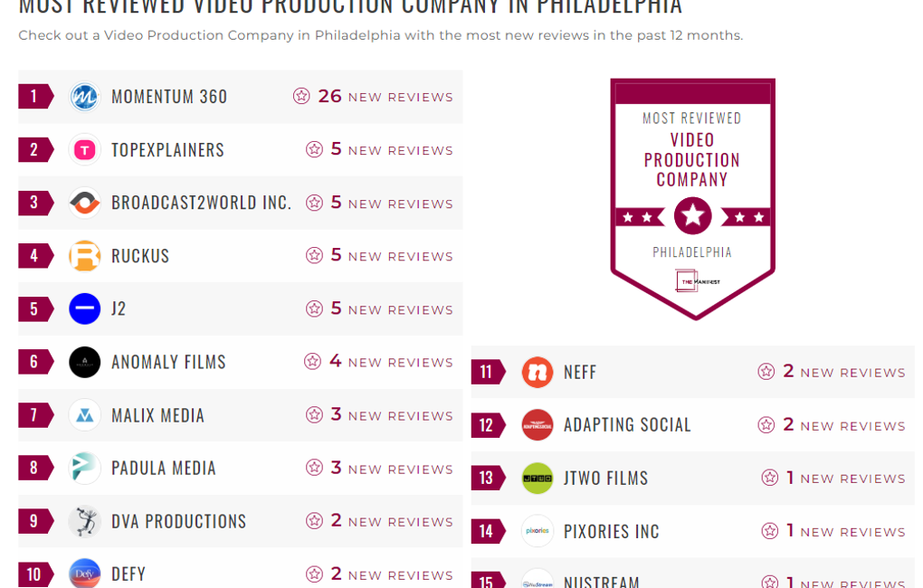Click the Most Reviewed Video Production badge
923x588 pixels.
[692, 199]
